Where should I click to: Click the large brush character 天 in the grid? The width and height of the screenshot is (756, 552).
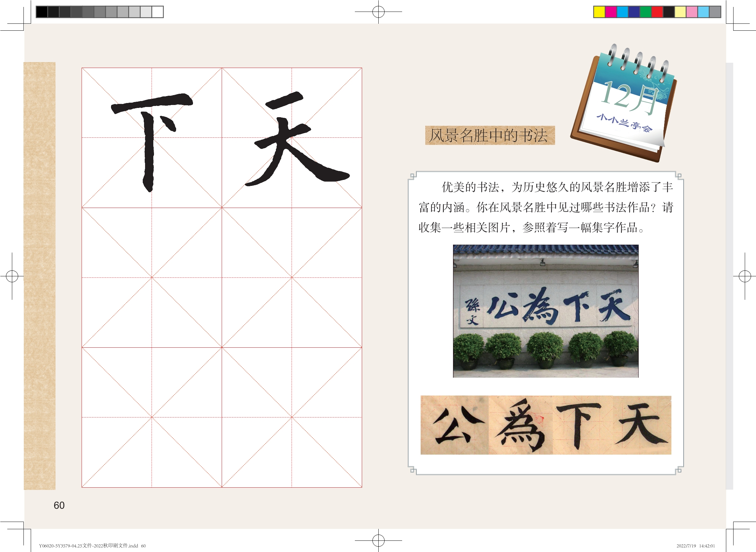(297, 139)
